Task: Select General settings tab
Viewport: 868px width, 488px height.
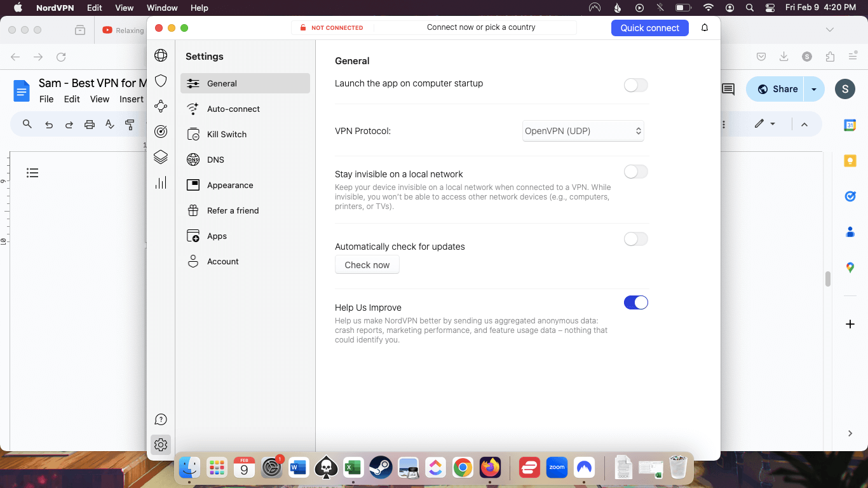Action: tap(245, 83)
